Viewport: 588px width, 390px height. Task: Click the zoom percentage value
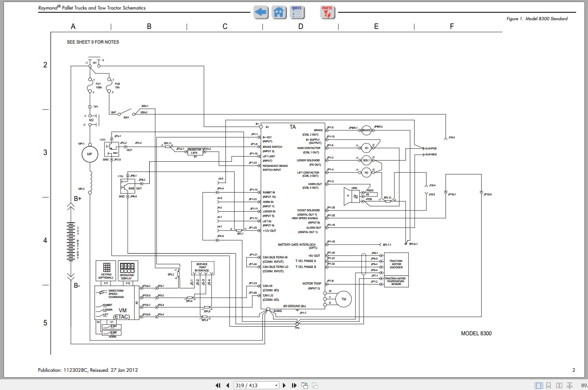(x=584, y=385)
